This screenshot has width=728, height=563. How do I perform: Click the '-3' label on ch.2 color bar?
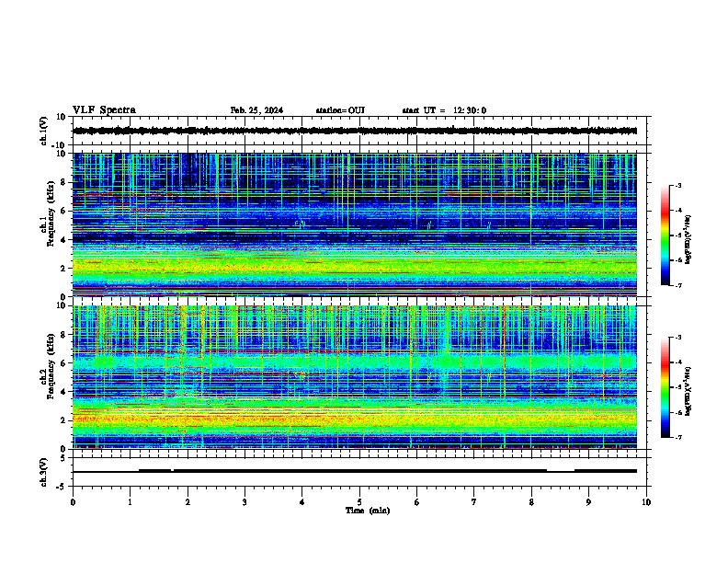point(677,338)
